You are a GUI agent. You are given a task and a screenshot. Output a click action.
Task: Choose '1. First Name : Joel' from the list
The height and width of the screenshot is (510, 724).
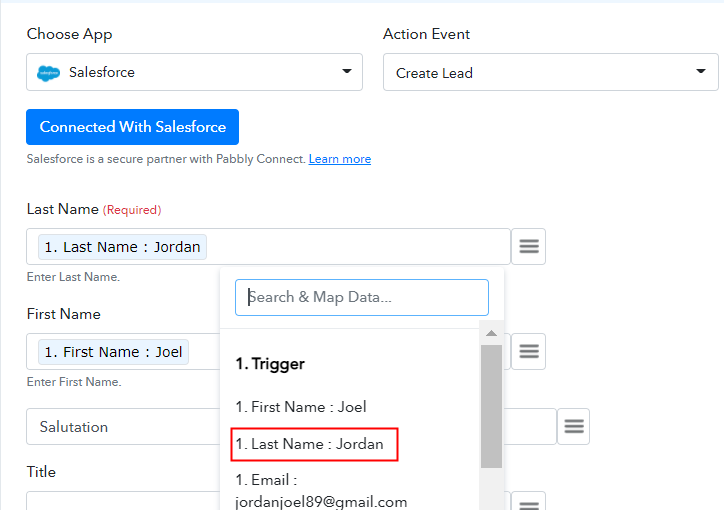point(301,407)
